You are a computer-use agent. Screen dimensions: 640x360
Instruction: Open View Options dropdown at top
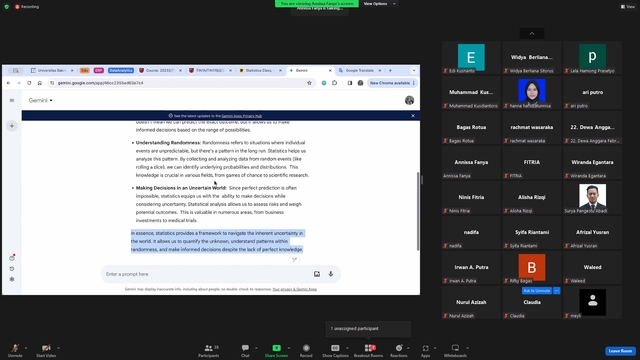pos(379,4)
